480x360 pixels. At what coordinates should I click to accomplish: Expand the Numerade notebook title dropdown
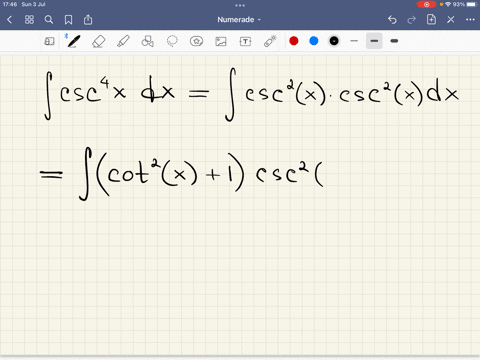[x=239, y=20]
